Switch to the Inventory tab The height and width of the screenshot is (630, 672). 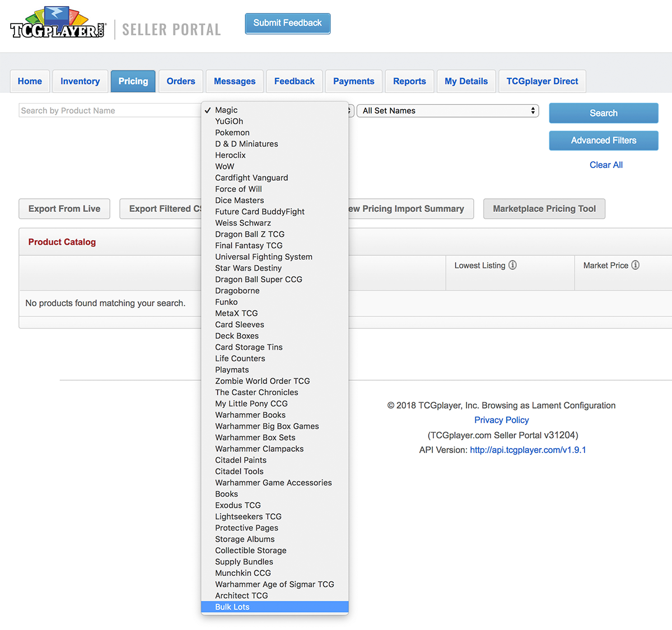coord(80,81)
